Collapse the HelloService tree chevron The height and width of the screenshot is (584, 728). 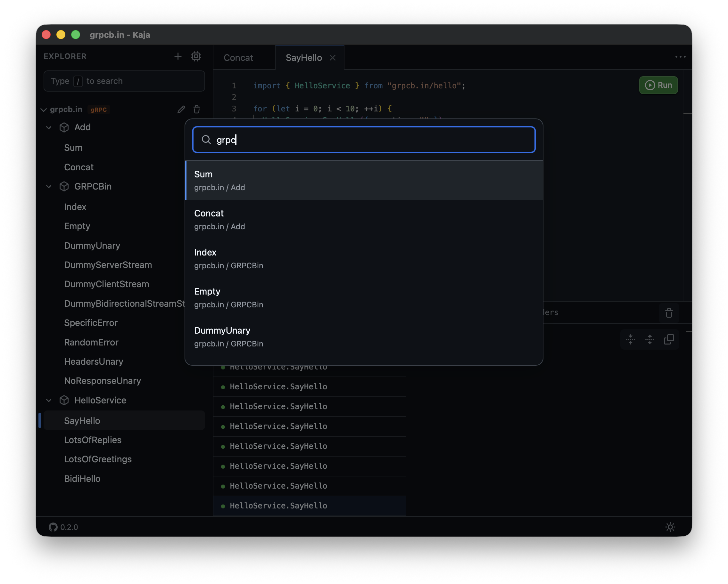[x=49, y=401]
